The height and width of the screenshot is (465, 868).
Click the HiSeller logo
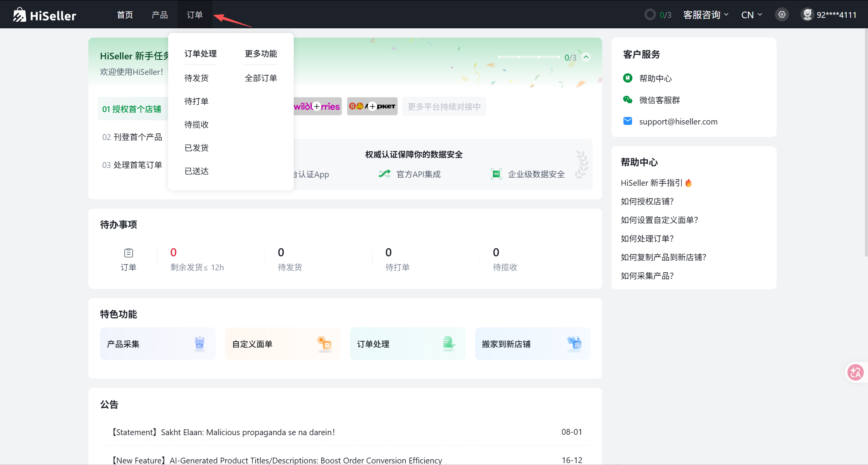point(45,15)
